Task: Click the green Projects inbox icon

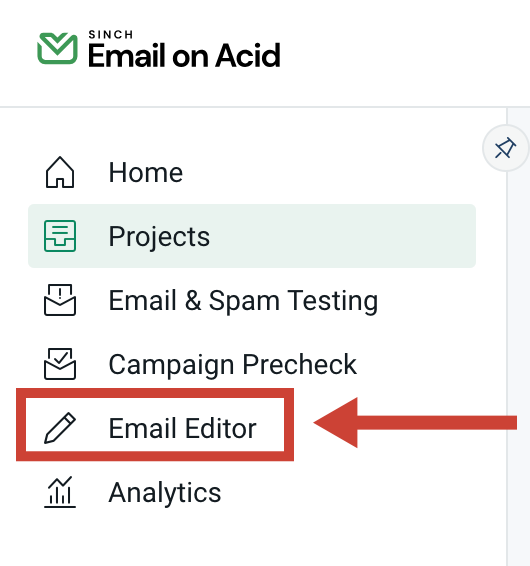Action: coord(60,236)
